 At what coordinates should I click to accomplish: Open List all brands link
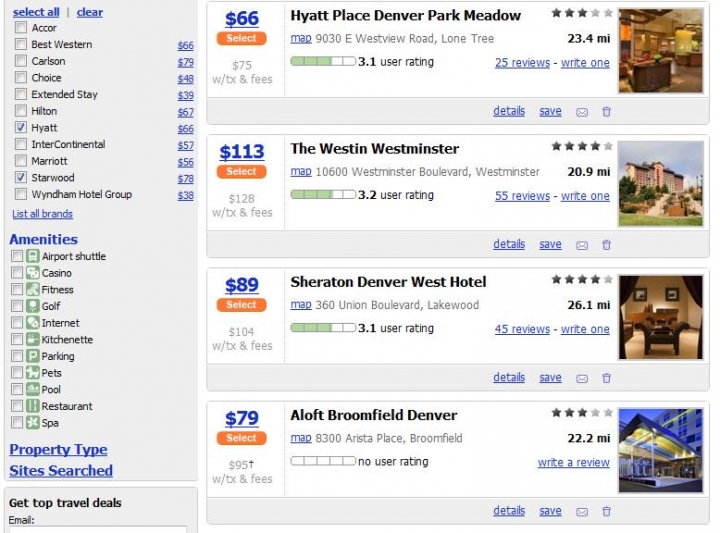42,214
